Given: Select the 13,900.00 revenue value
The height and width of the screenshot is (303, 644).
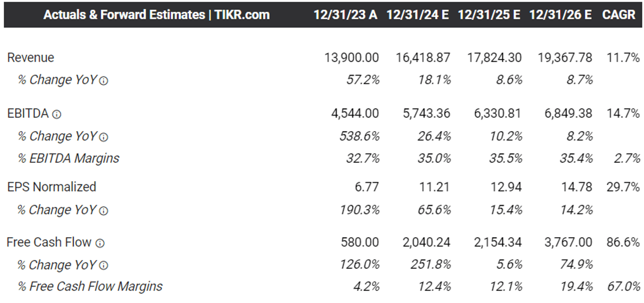Looking at the screenshot, I should click(351, 58).
